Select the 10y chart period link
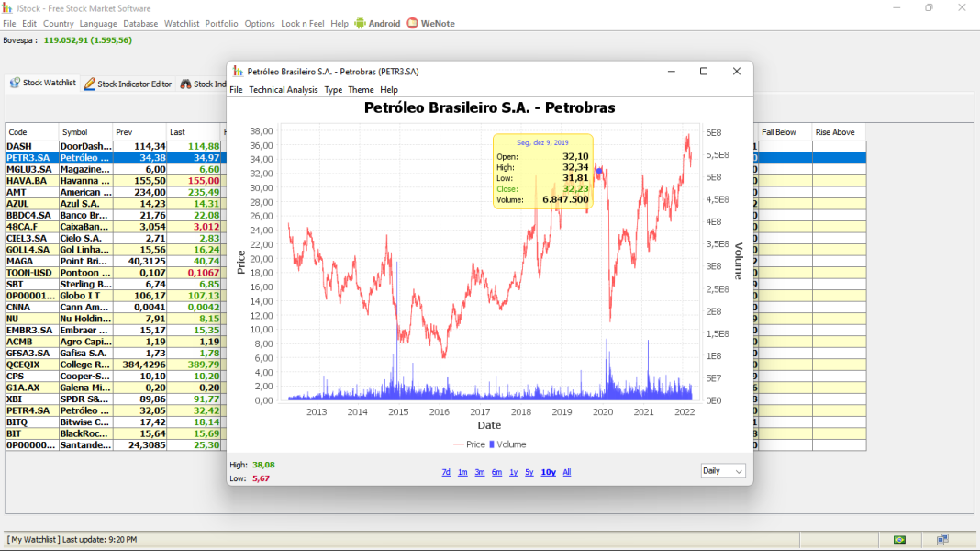 click(x=548, y=472)
